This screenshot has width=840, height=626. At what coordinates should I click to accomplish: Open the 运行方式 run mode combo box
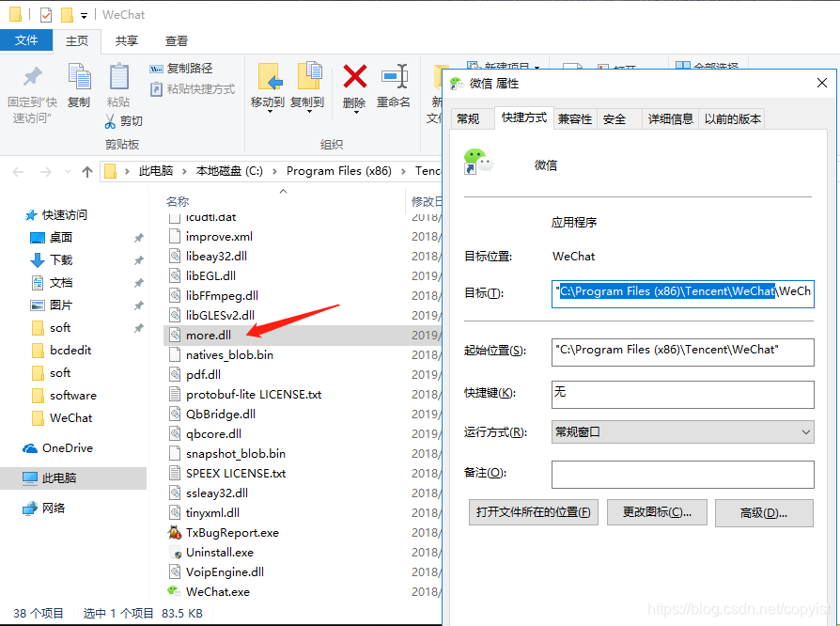point(682,432)
